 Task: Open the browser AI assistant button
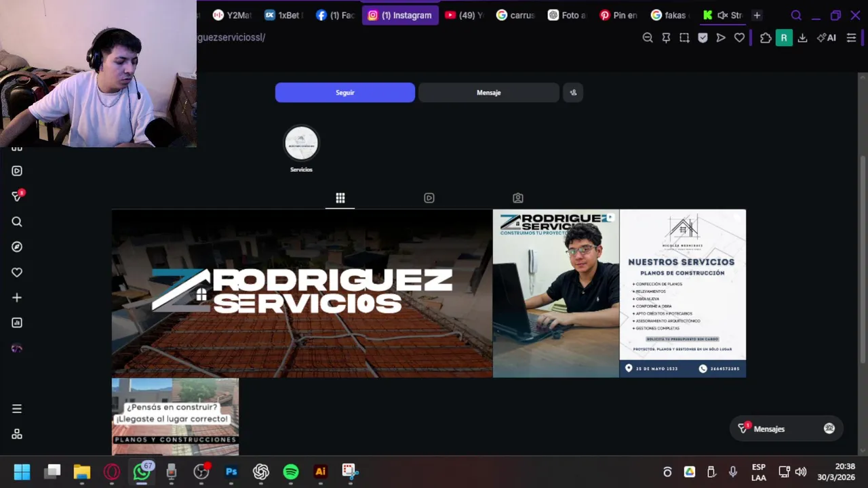(x=827, y=38)
